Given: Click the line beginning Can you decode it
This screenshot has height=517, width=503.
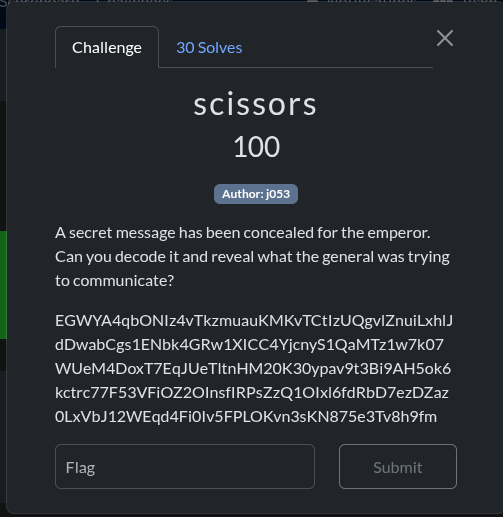Looking at the screenshot, I should pyautogui.click(x=252, y=257).
